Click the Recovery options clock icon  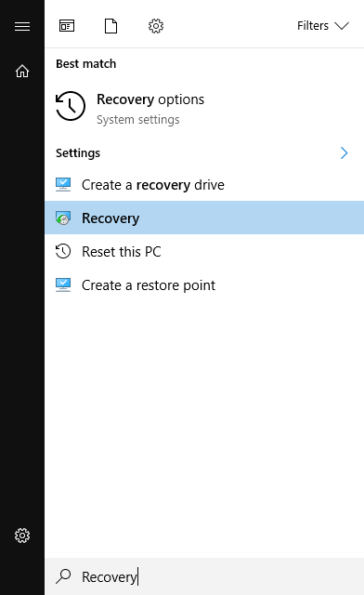click(x=71, y=106)
